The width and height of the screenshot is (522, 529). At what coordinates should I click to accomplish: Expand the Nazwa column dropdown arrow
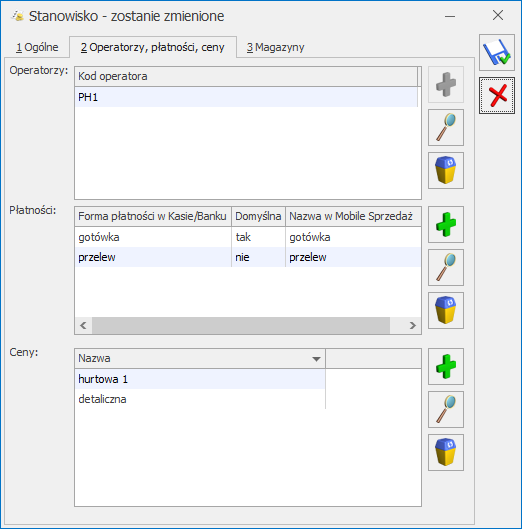[316, 359]
